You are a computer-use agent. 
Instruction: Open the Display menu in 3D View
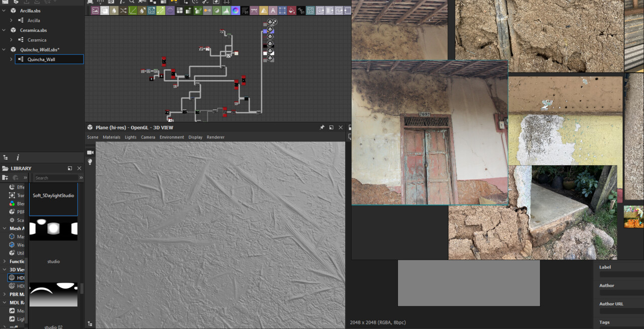195,137
